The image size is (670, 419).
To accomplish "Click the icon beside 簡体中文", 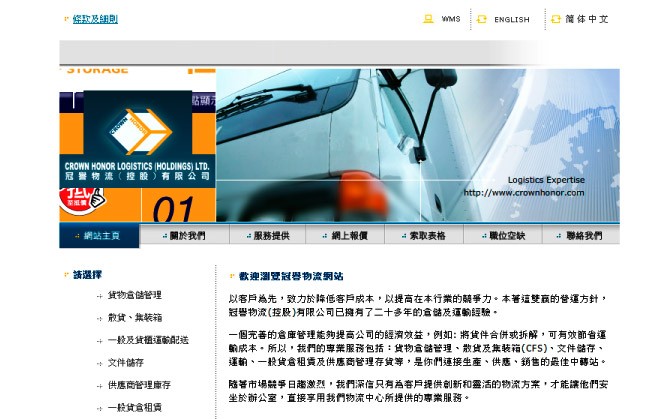I will coord(556,19).
